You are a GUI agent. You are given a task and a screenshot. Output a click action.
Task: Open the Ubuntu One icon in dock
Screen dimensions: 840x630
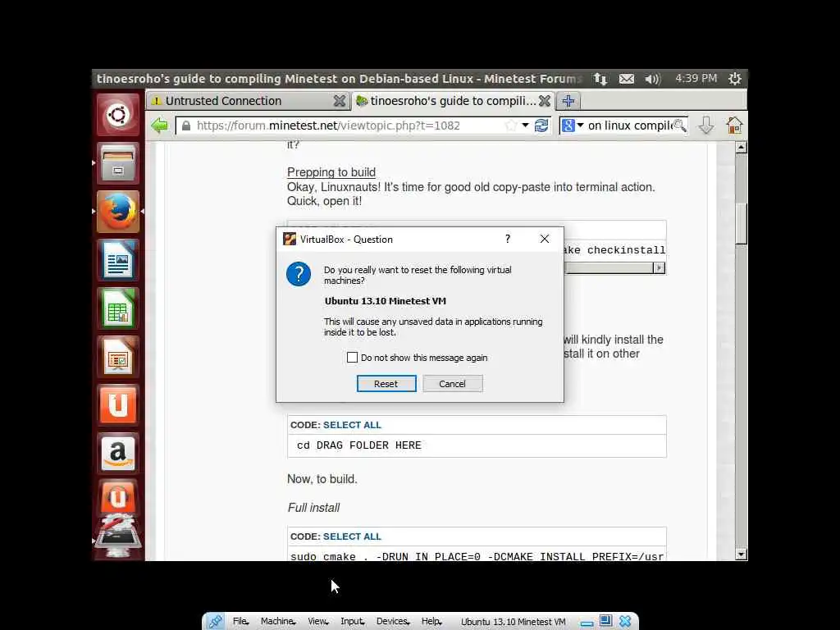click(118, 496)
